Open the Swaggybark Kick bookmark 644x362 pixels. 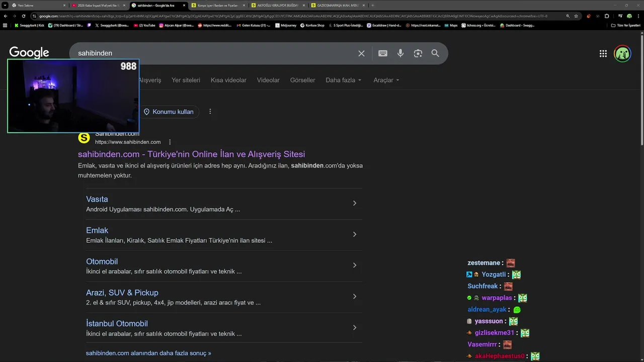point(29,25)
